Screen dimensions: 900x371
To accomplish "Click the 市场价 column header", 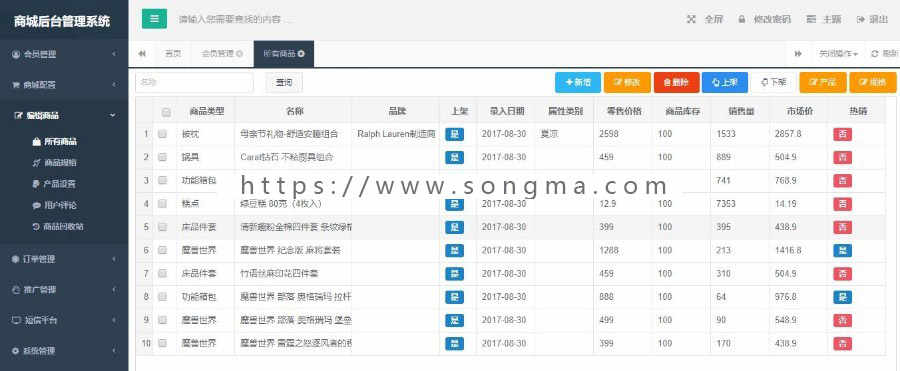I will coord(799,111).
